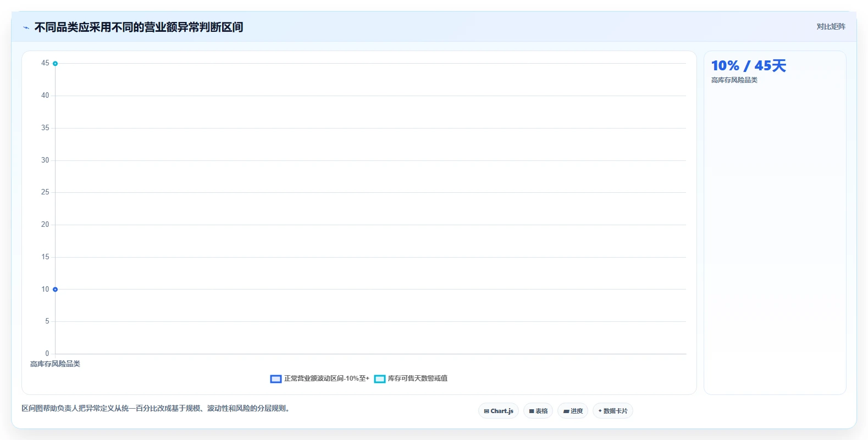Click the 10% / 45天 metric value
The width and height of the screenshot is (868, 440).
pyautogui.click(x=749, y=66)
